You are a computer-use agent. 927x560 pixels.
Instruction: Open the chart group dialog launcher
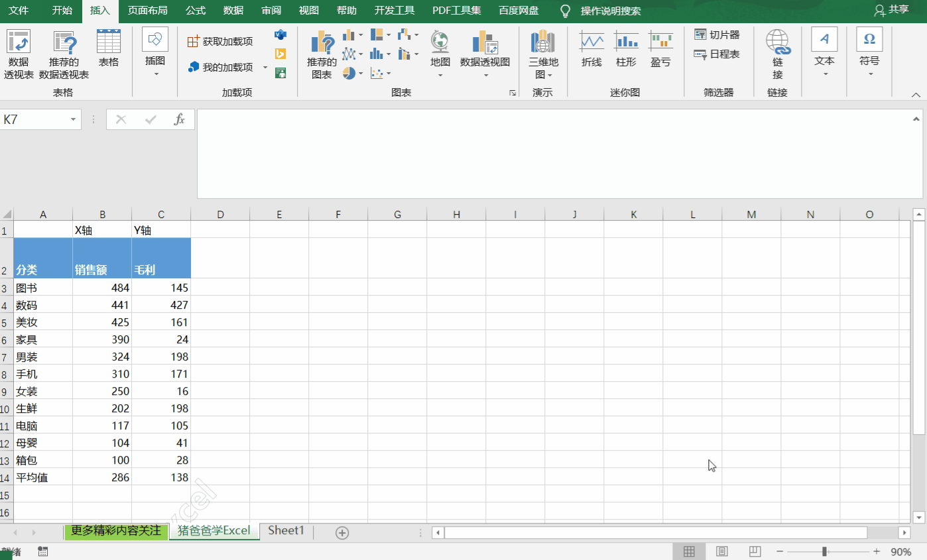click(512, 93)
